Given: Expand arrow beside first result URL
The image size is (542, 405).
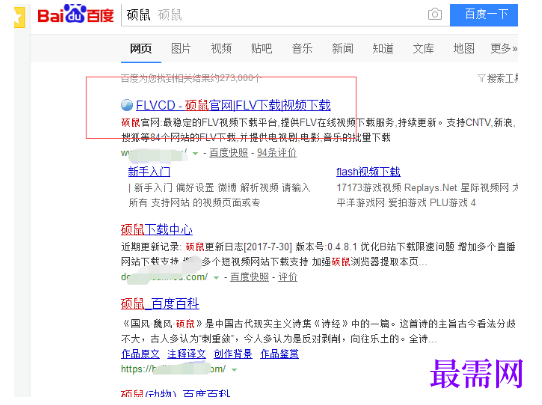Looking at the screenshot, I should pyautogui.click(x=195, y=153).
